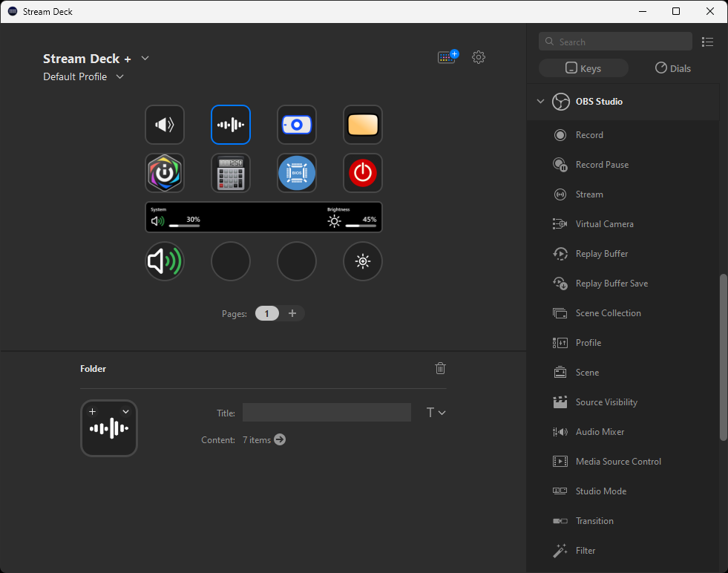Switch to the Dials tab
The height and width of the screenshot is (573, 728).
click(x=672, y=68)
